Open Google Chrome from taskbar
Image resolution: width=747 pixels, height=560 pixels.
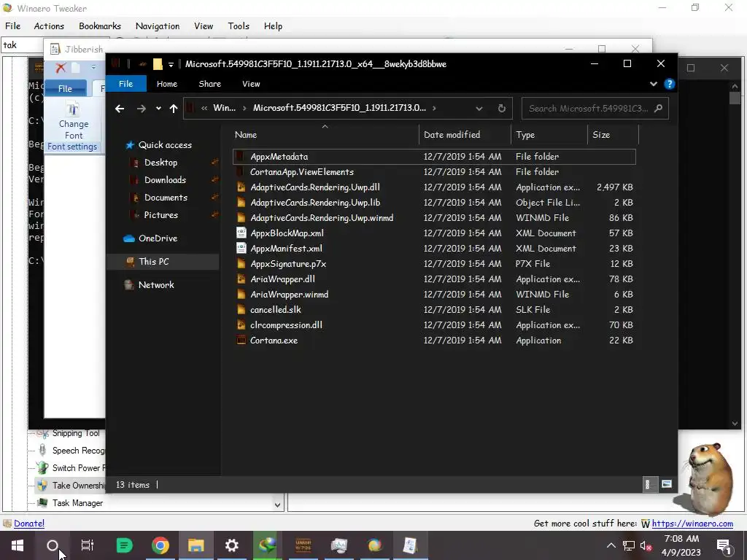tap(160, 545)
